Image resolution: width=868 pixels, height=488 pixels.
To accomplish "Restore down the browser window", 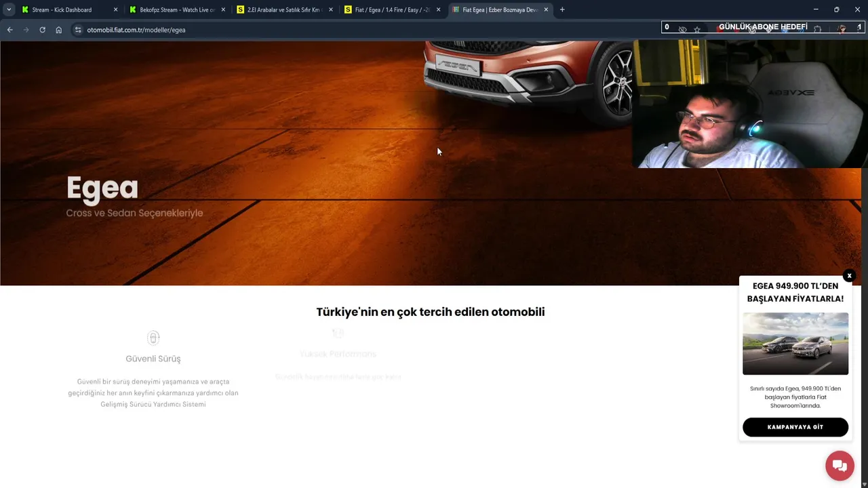I will click(x=836, y=9).
